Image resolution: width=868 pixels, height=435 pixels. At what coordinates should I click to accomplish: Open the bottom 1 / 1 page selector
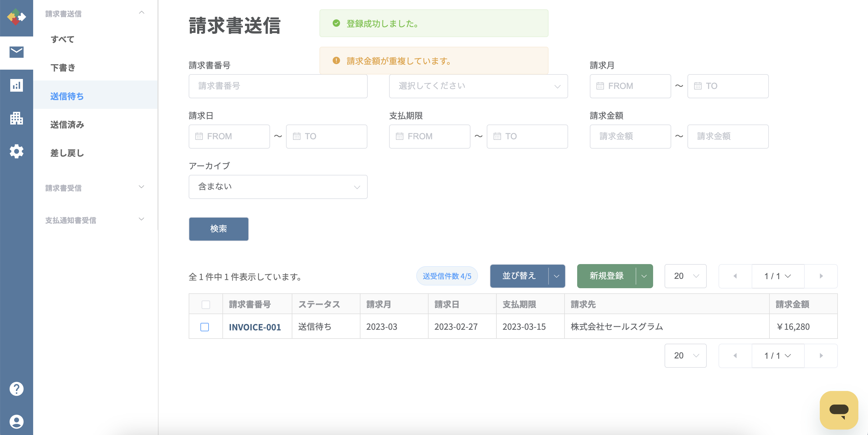coord(778,355)
